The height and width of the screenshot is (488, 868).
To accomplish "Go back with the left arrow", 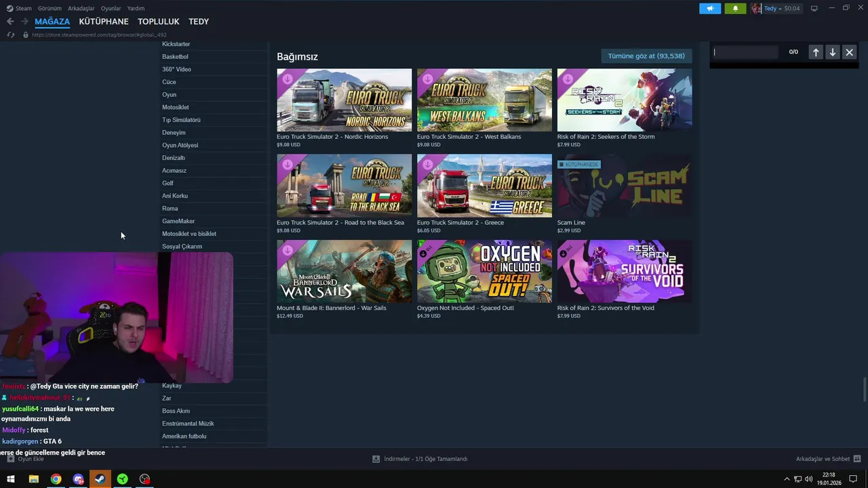I will (x=10, y=22).
